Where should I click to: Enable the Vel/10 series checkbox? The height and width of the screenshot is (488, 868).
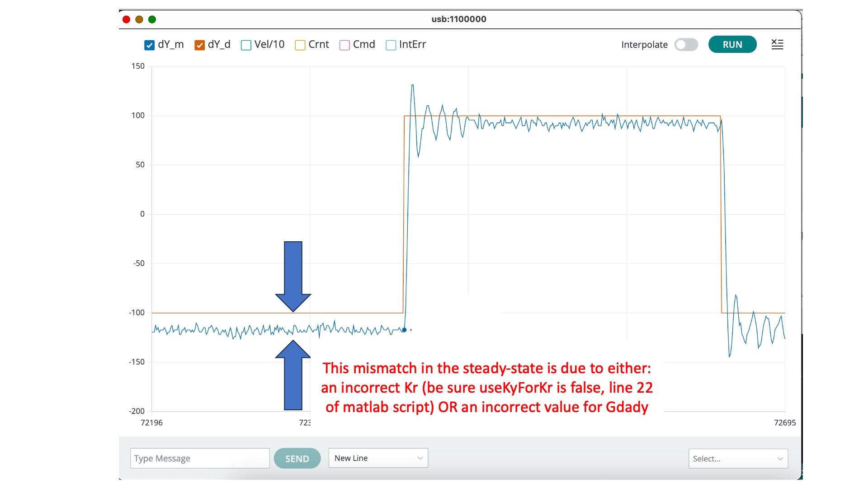pyautogui.click(x=246, y=45)
